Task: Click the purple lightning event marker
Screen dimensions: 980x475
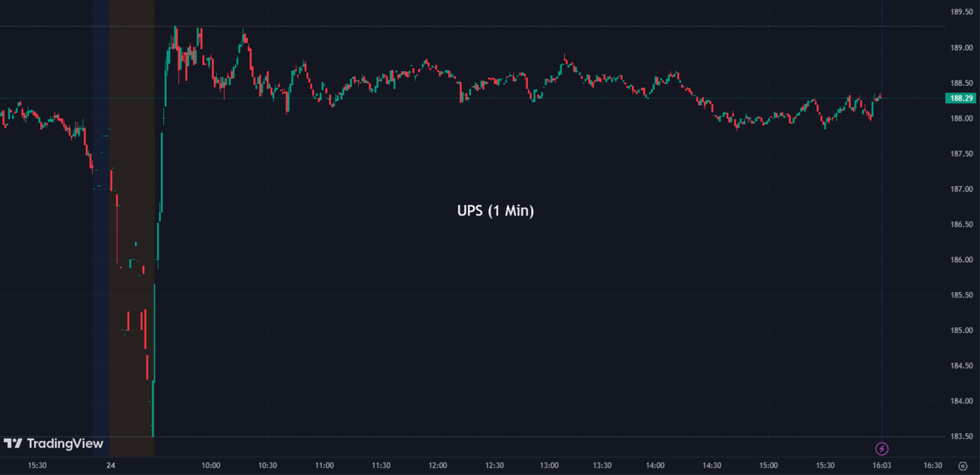Action: [881, 449]
